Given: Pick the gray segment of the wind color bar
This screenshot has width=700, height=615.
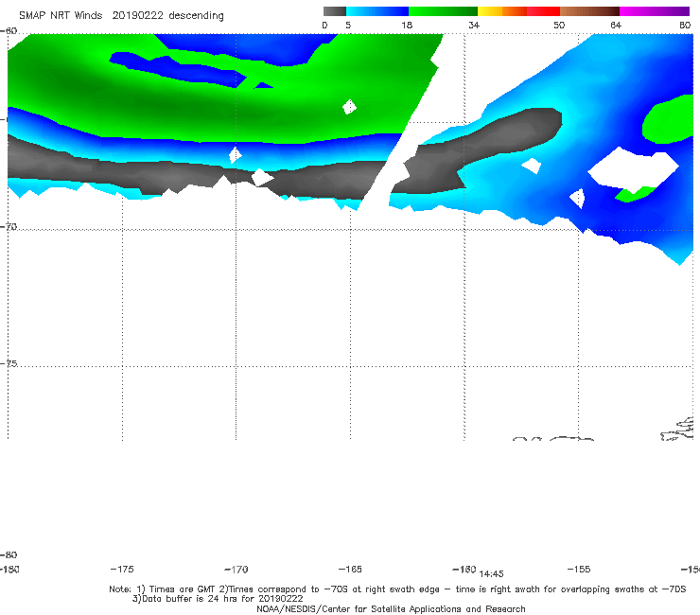Looking at the screenshot, I should coord(334,11).
